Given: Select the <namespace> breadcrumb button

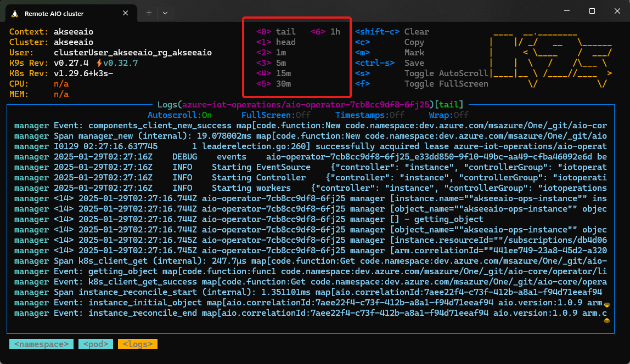Looking at the screenshot, I should (x=41, y=344).
